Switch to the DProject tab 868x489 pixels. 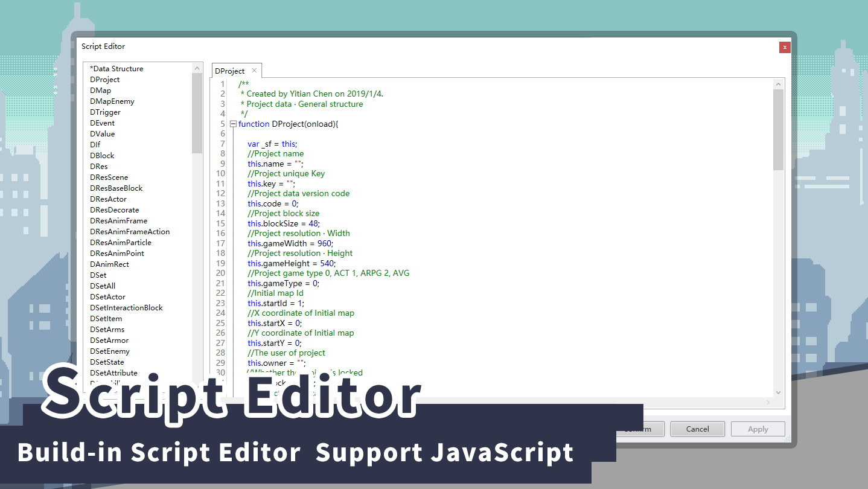coord(230,71)
